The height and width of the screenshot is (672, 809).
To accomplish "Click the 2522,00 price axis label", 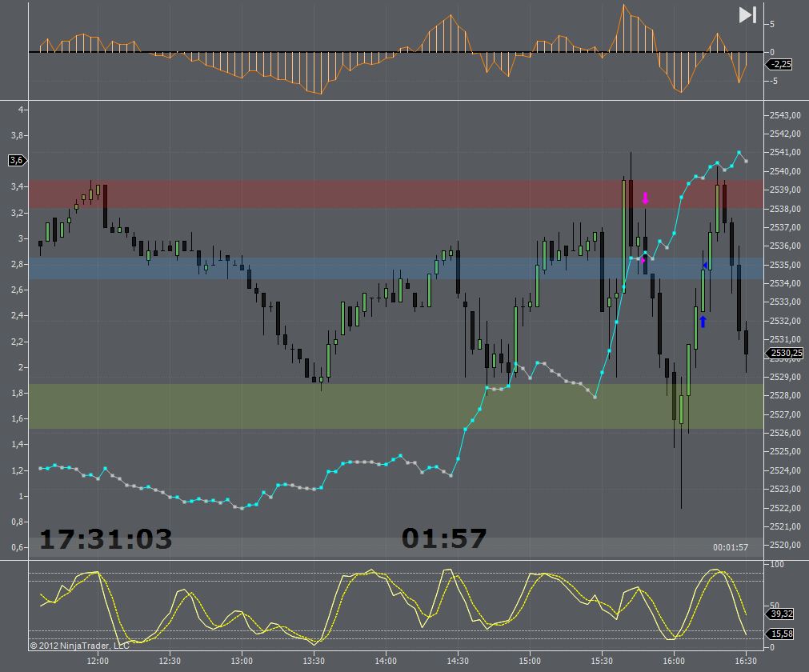I will [x=785, y=507].
